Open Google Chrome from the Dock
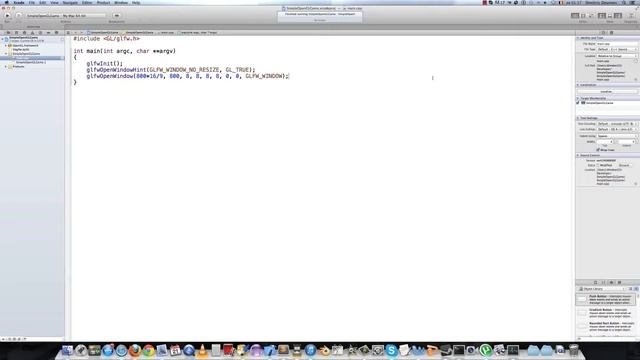640x360 pixels. pos(149,350)
